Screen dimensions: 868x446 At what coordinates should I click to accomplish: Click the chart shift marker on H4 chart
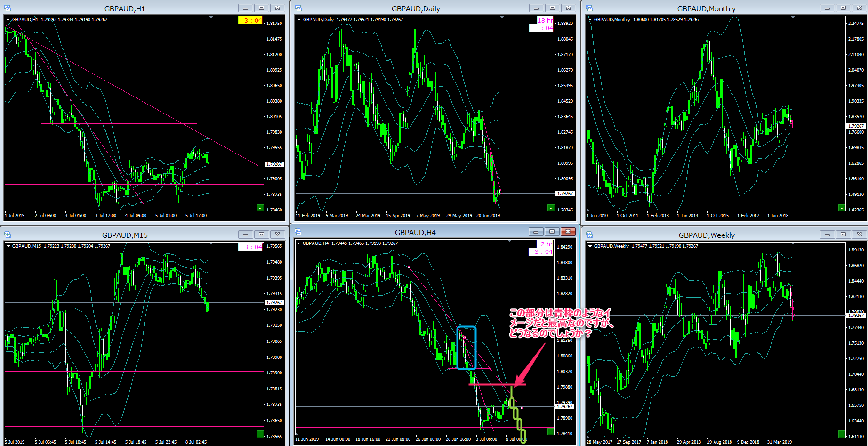point(510,241)
